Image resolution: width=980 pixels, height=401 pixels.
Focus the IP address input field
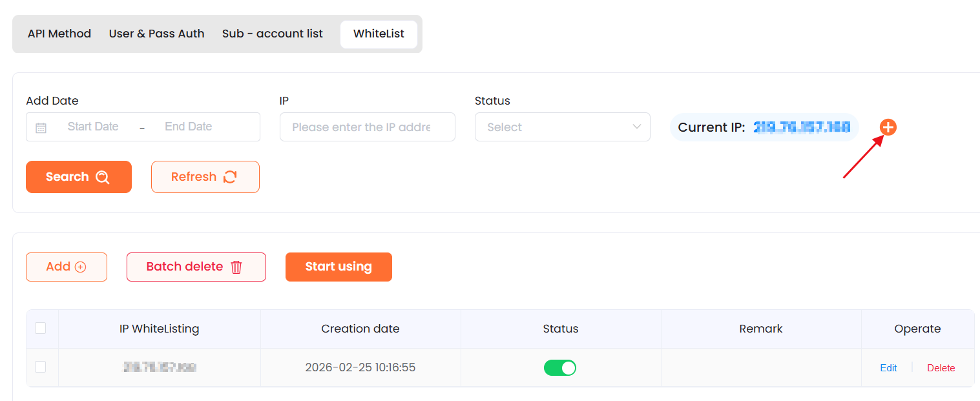pyautogui.click(x=367, y=127)
